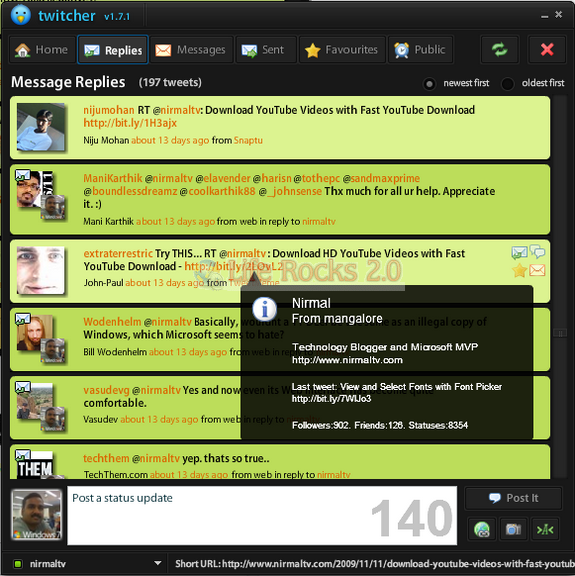
Task: Favourite extraterrestric's tweet with the star icon
Action: point(520,271)
